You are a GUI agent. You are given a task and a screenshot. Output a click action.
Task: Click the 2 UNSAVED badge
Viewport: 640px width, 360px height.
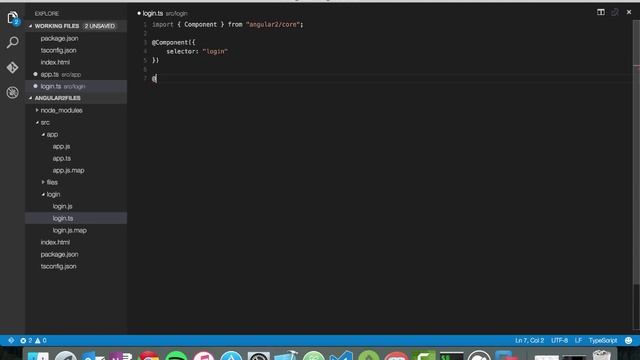point(100,26)
